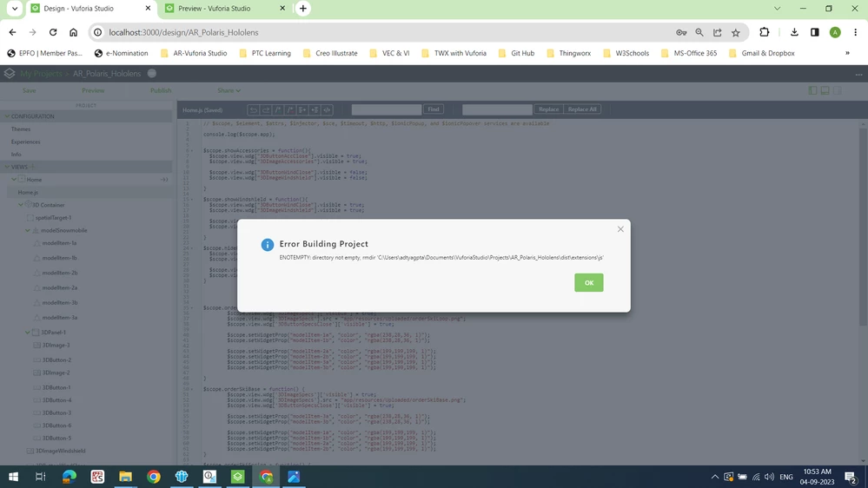Click Preview in the Studio toolbar
The image size is (868, 488).
[93, 90]
